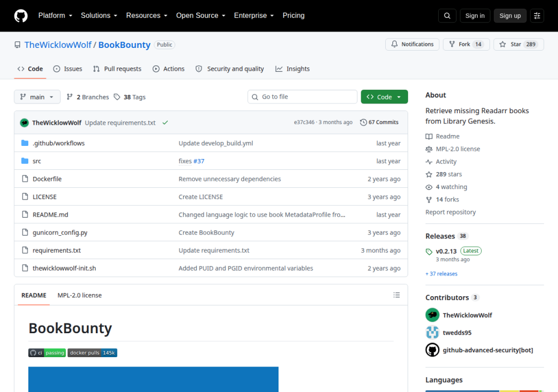Select the README tab in file panel
Image resolution: width=558 pixels, height=392 pixels.
click(34, 295)
